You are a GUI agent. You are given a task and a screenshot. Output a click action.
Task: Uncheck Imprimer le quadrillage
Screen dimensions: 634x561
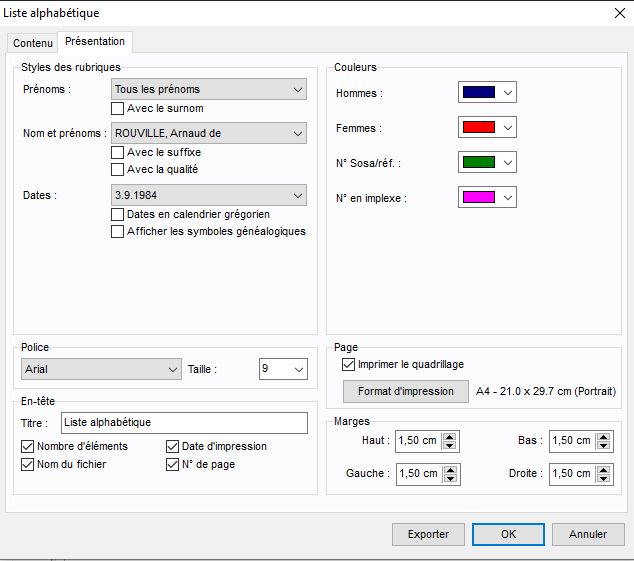[349, 365]
